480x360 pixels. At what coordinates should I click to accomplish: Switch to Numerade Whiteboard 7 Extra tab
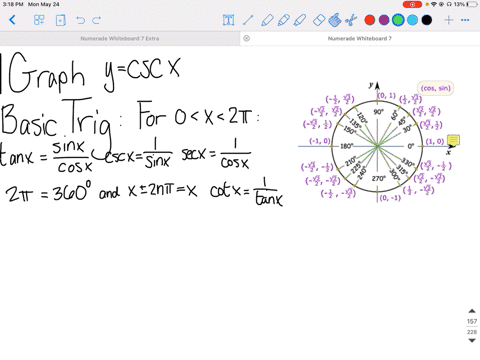coord(120,38)
